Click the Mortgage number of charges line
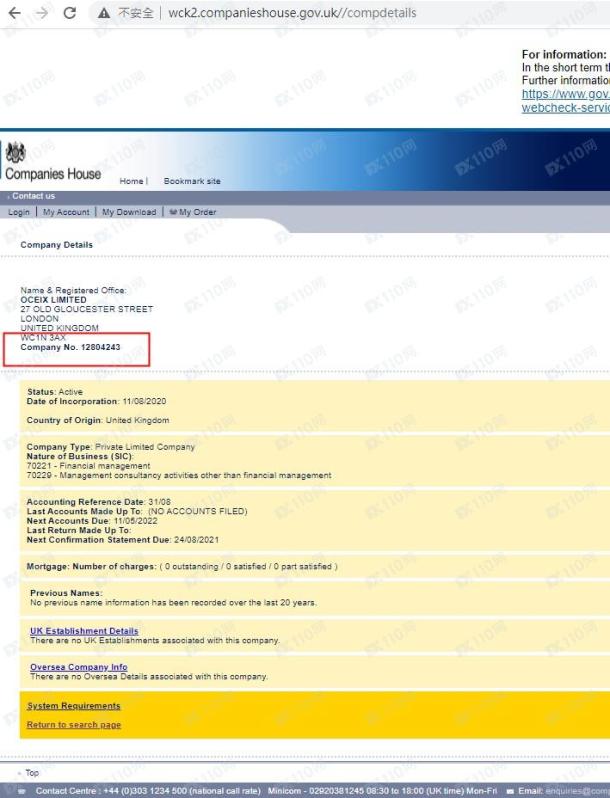The image size is (610, 798). (x=182, y=566)
